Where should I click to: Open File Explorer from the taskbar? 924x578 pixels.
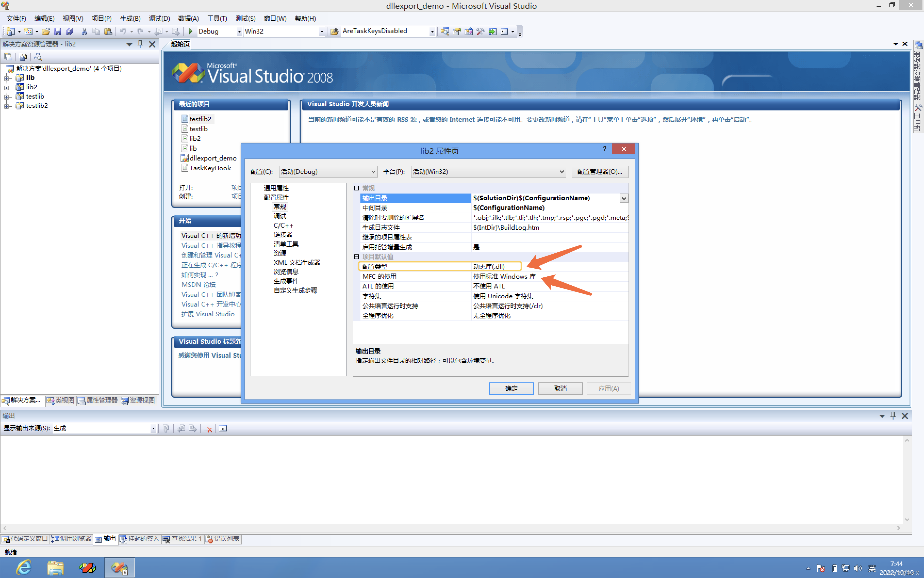(55, 568)
